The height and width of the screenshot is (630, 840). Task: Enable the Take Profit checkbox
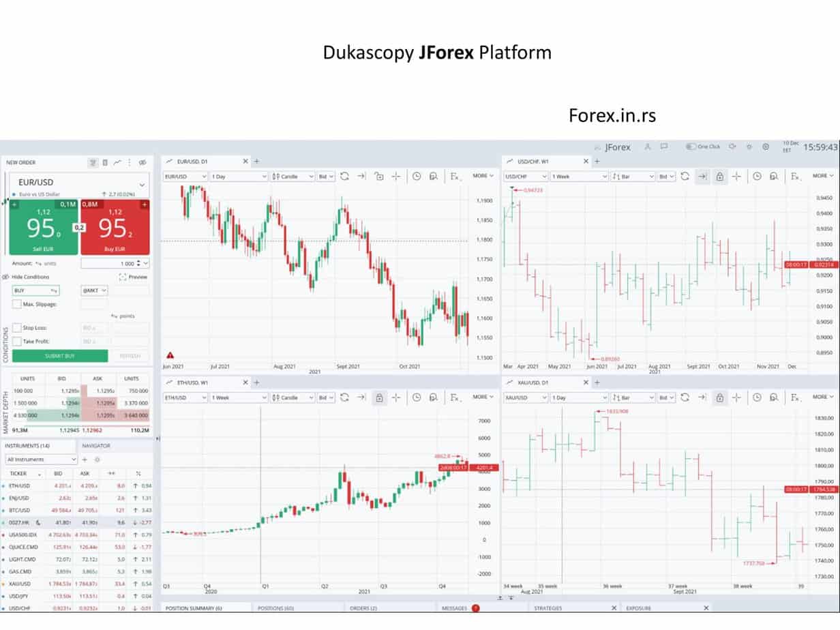coord(17,341)
